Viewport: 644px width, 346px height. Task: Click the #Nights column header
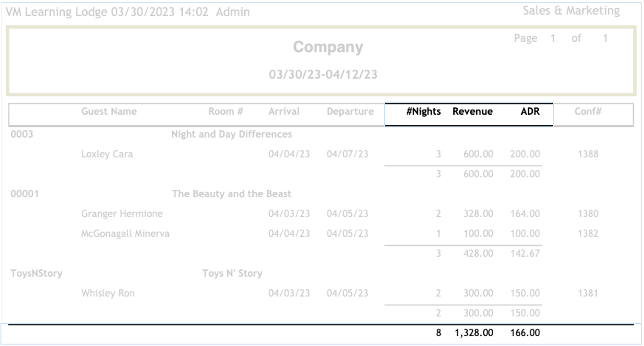pyautogui.click(x=423, y=111)
